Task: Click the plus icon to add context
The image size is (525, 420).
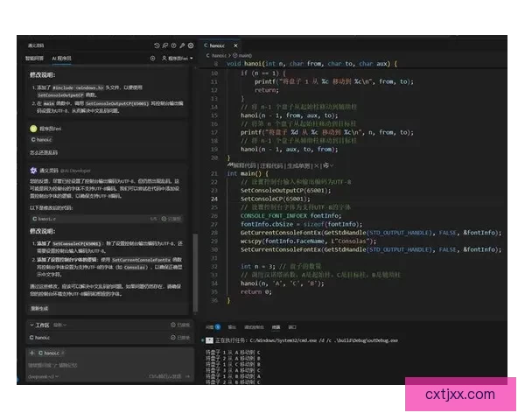Action: [32, 353]
